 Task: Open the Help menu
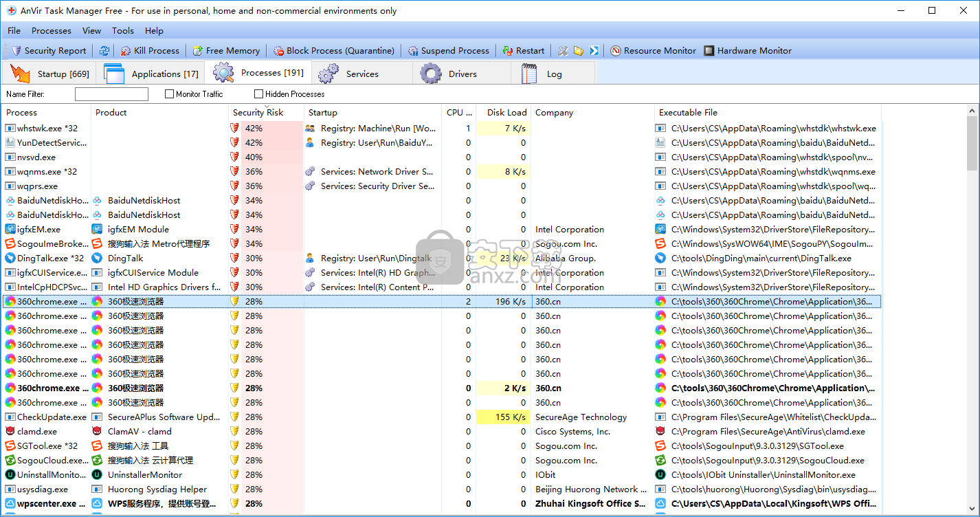(154, 30)
